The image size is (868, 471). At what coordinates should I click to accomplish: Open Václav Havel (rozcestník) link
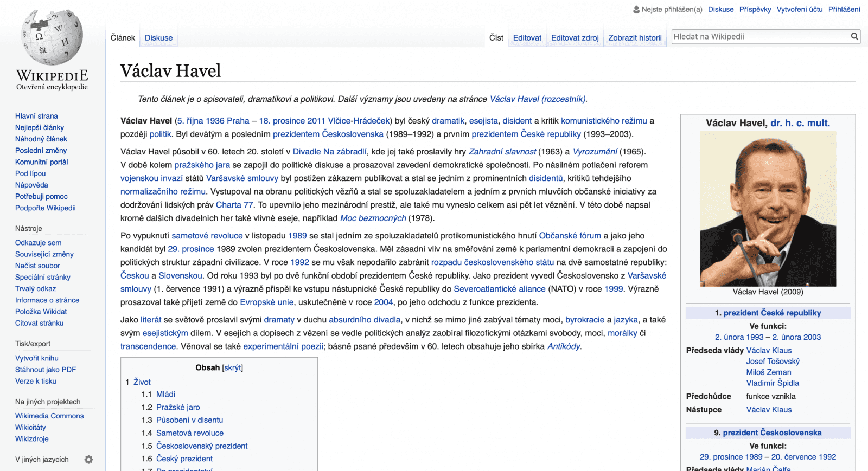(x=538, y=99)
